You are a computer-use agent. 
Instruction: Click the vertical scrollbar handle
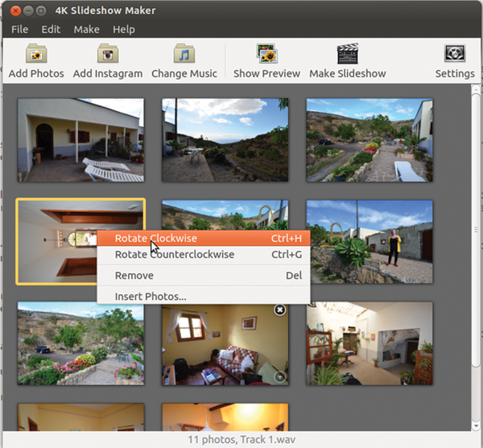click(476, 229)
